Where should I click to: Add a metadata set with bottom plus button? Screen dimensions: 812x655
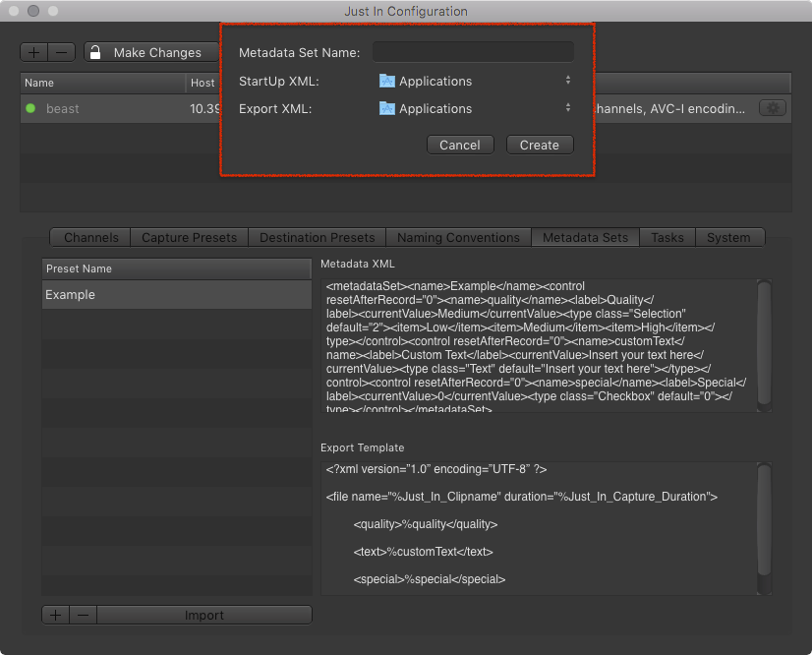pos(56,615)
